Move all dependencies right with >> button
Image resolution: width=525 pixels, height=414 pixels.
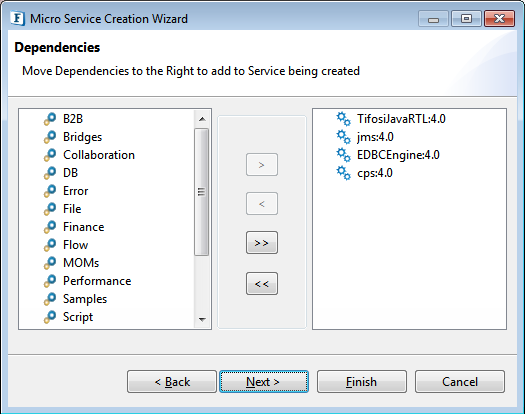(262, 243)
